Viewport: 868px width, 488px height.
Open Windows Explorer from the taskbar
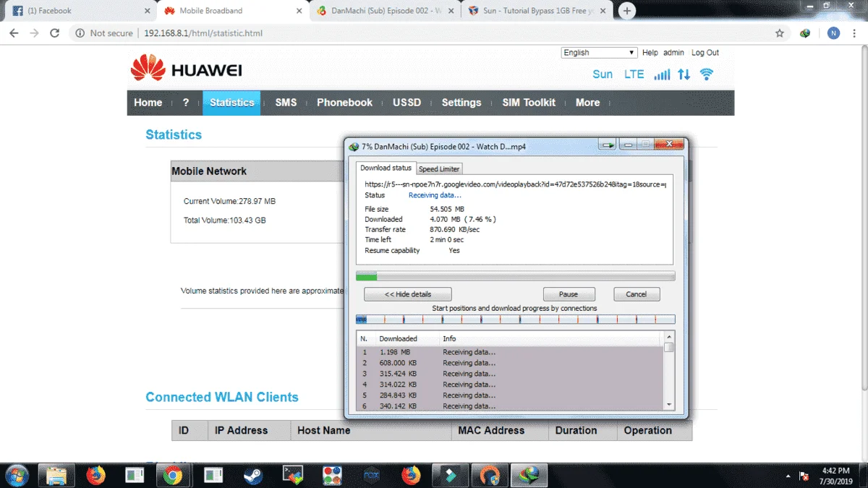coord(56,475)
